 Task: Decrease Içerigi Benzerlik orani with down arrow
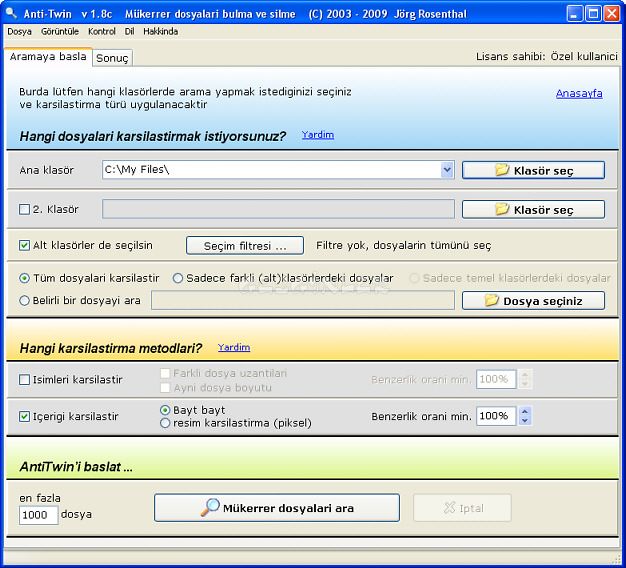[525, 420]
